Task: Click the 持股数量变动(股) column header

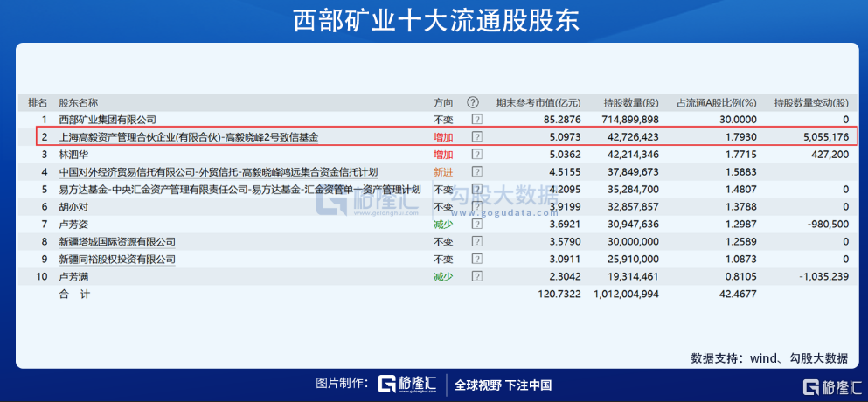Action: pyautogui.click(x=810, y=102)
